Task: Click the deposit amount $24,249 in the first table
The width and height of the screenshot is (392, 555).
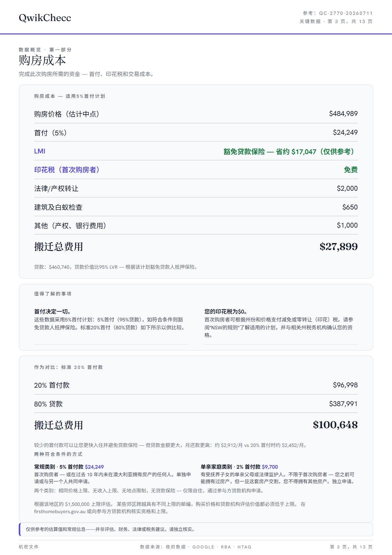Action: coord(345,132)
